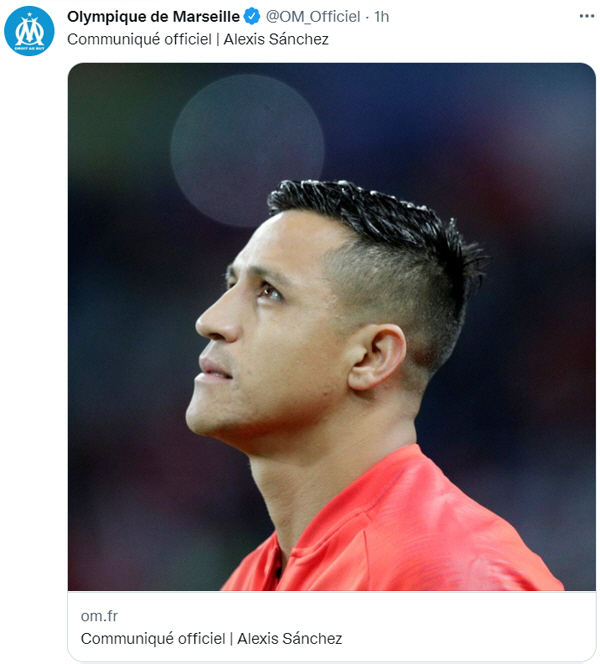Click Alexis Sánchez in the tweet text
This screenshot has height=664, width=600.
[276, 39]
